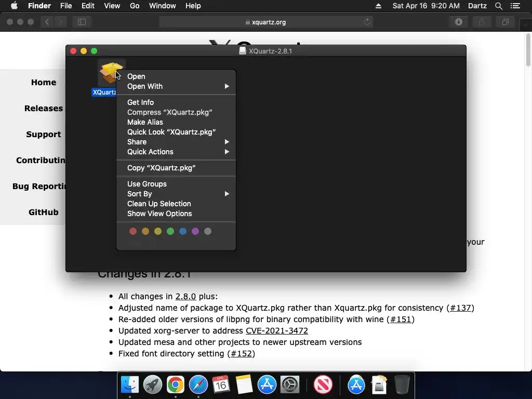Image resolution: width=532 pixels, height=399 pixels.
Task: Click Safari forward arrow button
Action: (x=60, y=22)
